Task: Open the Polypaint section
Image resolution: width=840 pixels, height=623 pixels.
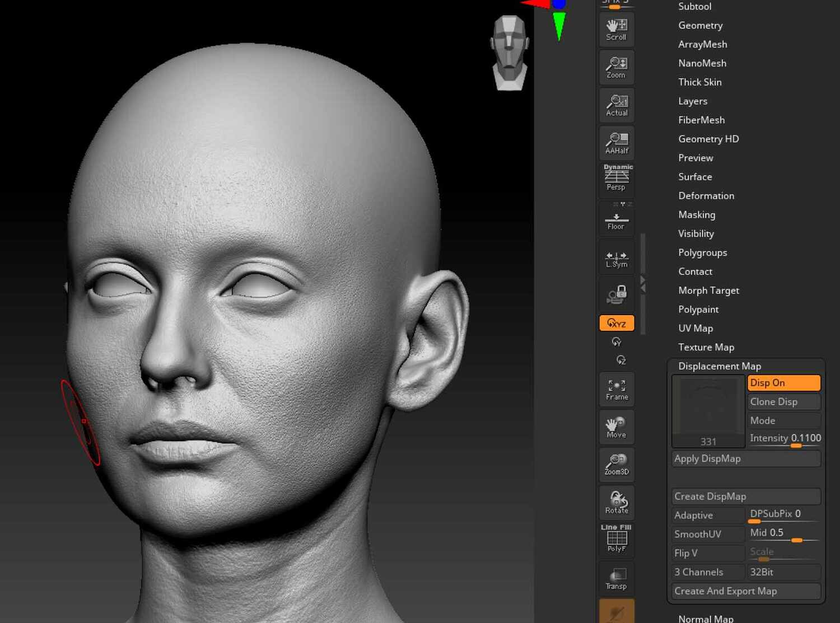Action: [x=698, y=309]
